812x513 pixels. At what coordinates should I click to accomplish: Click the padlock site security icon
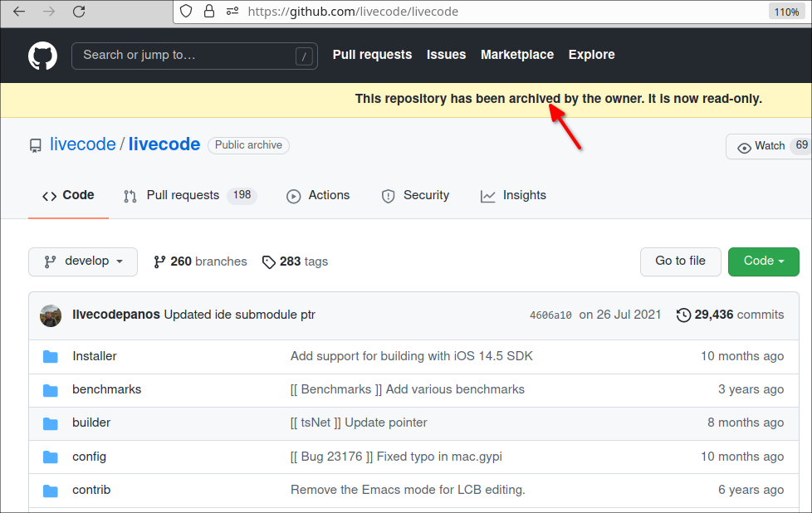coord(209,11)
